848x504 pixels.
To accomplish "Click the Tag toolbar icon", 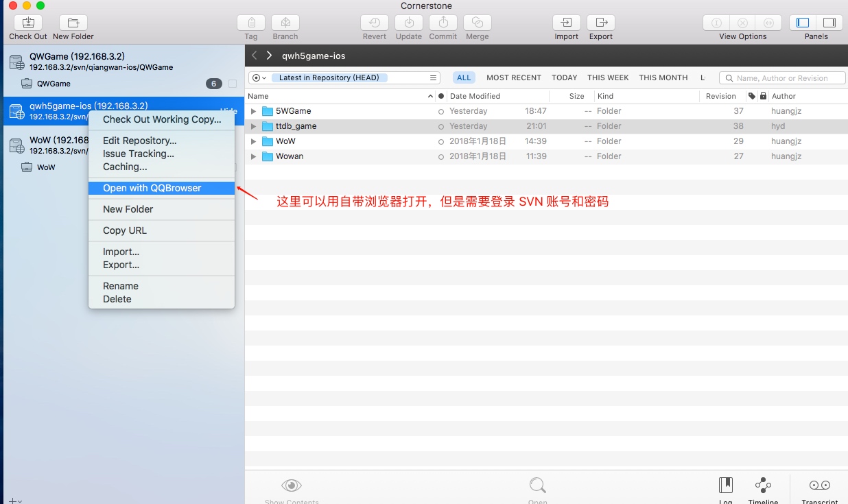I will coord(251,23).
